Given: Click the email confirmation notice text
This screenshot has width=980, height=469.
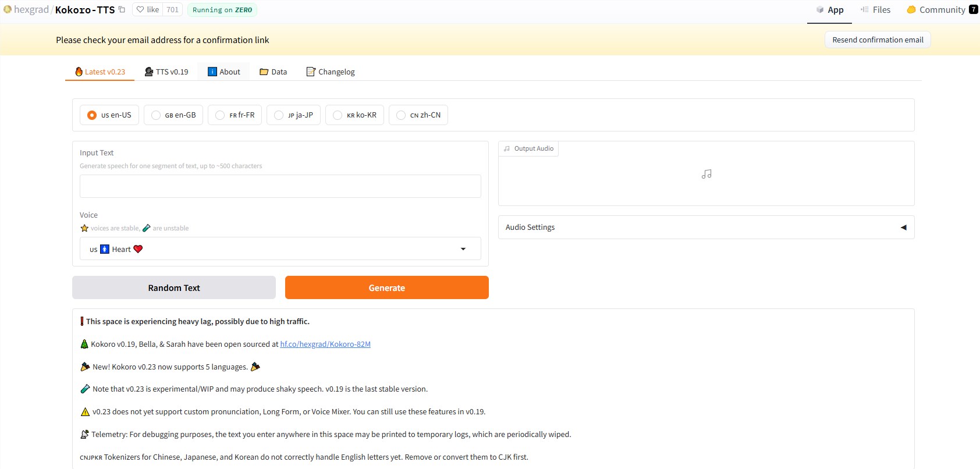Looking at the screenshot, I should coord(162,40).
